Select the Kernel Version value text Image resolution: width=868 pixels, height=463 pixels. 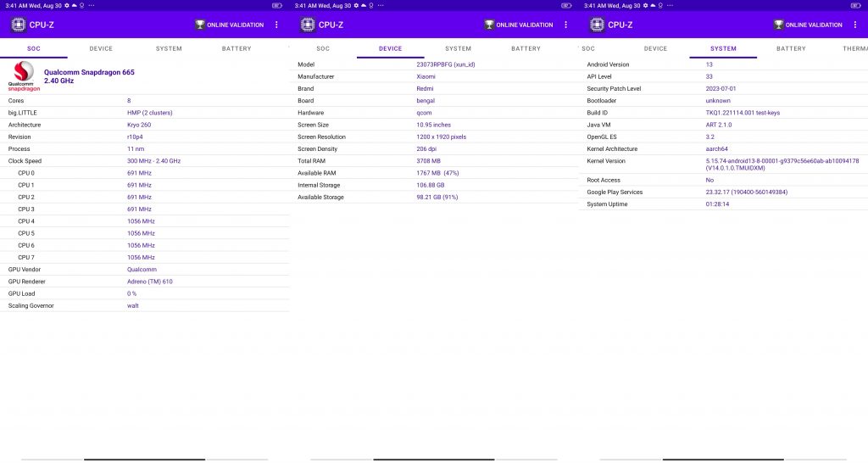point(782,165)
